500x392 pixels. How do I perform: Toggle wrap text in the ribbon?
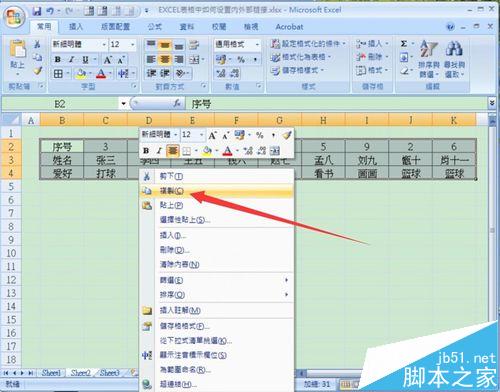click(x=194, y=45)
